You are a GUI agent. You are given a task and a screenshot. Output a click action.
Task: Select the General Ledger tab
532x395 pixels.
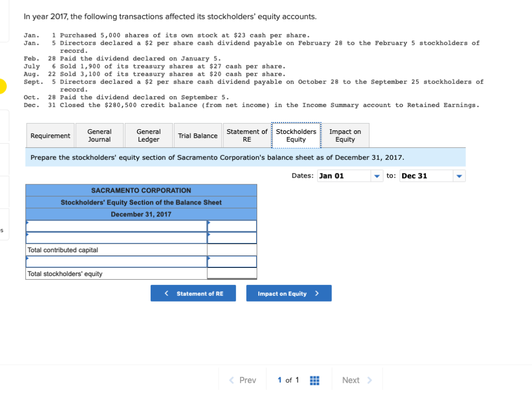(149, 135)
